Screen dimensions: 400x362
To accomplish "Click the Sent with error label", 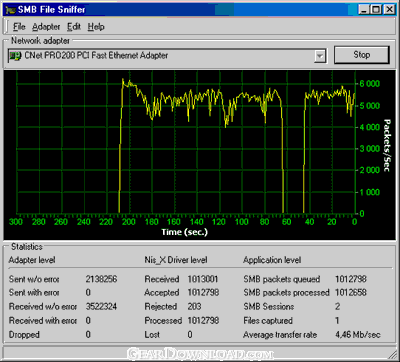I will click(x=34, y=293).
